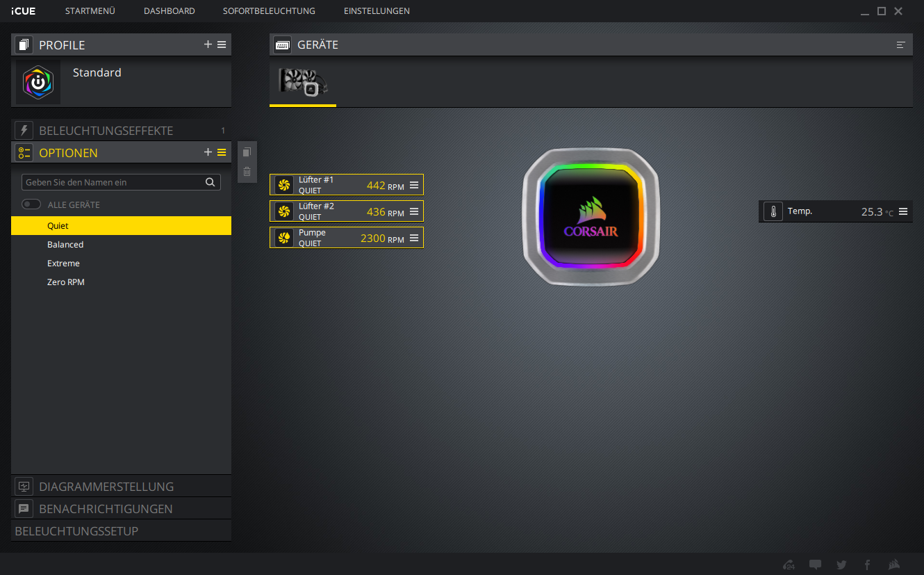924x575 pixels.
Task: Click the Corsair pump head image
Action: pos(590,216)
